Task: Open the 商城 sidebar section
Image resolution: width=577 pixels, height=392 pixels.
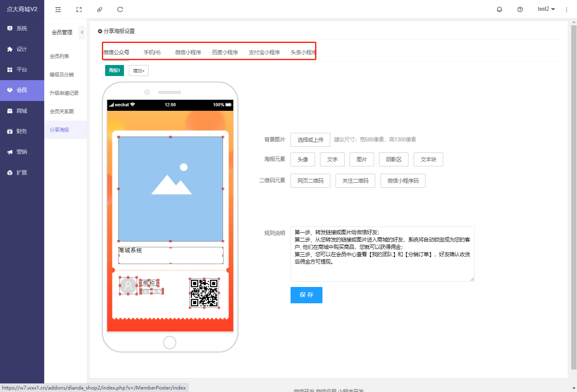Action: point(22,111)
